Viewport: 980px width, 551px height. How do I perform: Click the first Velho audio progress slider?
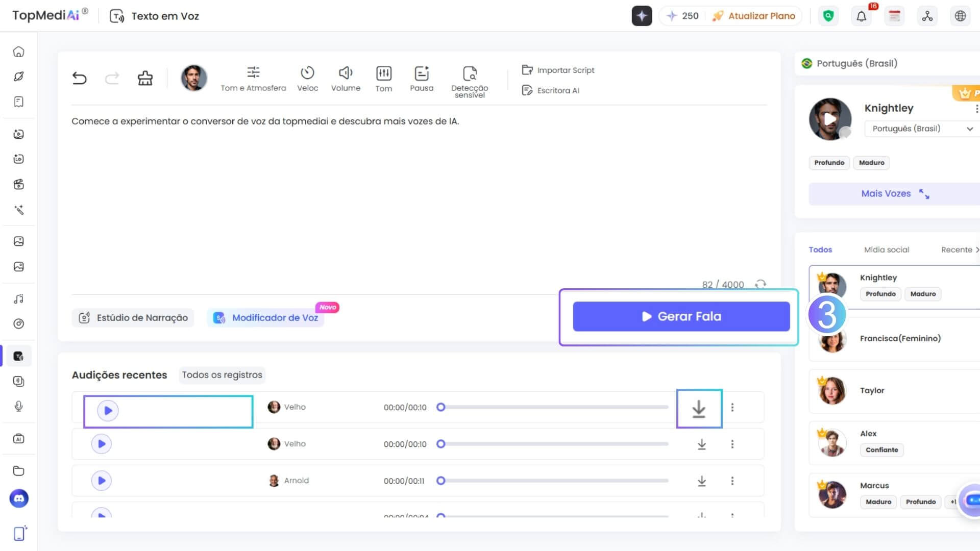coord(554,407)
